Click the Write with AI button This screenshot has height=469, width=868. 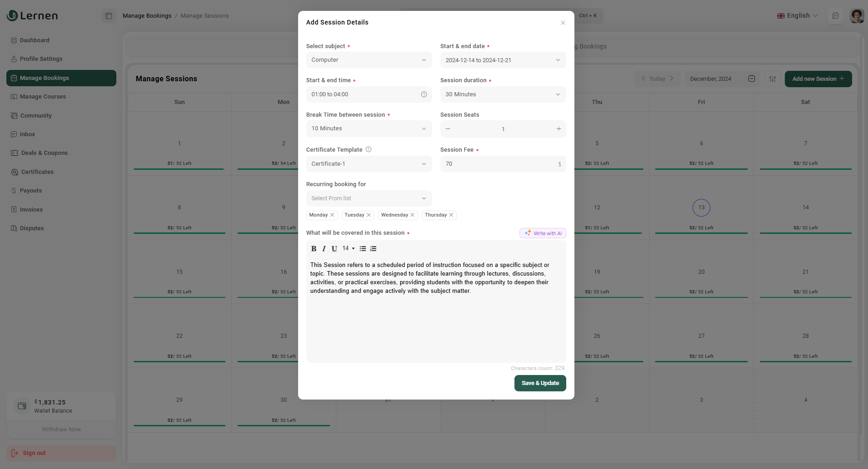[x=543, y=233]
